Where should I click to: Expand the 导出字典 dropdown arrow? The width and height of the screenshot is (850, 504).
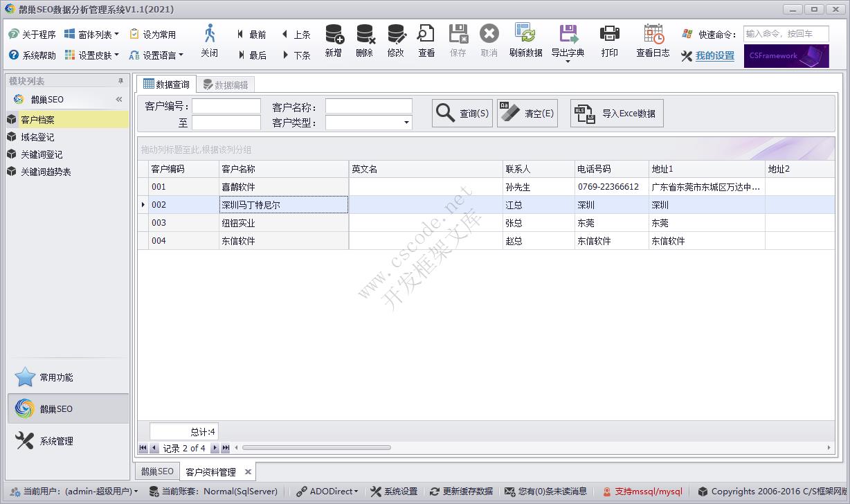coord(568,62)
